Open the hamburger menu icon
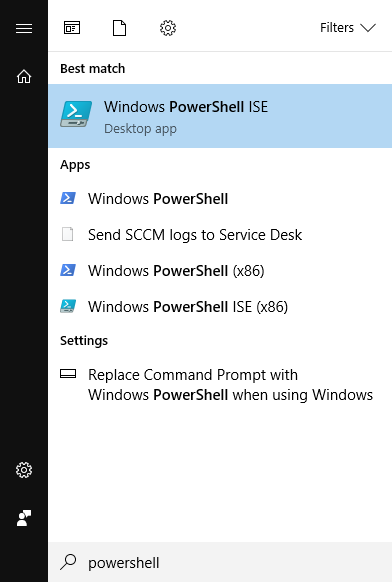Image resolution: width=392 pixels, height=582 pixels. [x=24, y=29]
